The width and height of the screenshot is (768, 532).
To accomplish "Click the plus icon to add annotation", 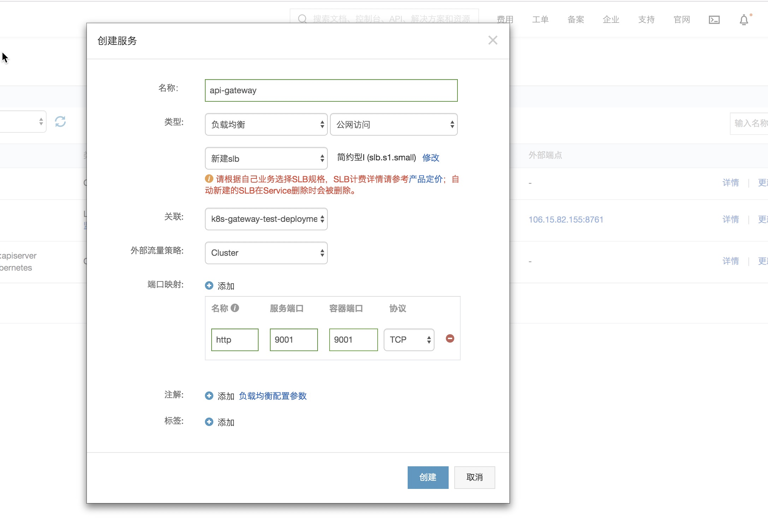I will [x=209, y=396].
